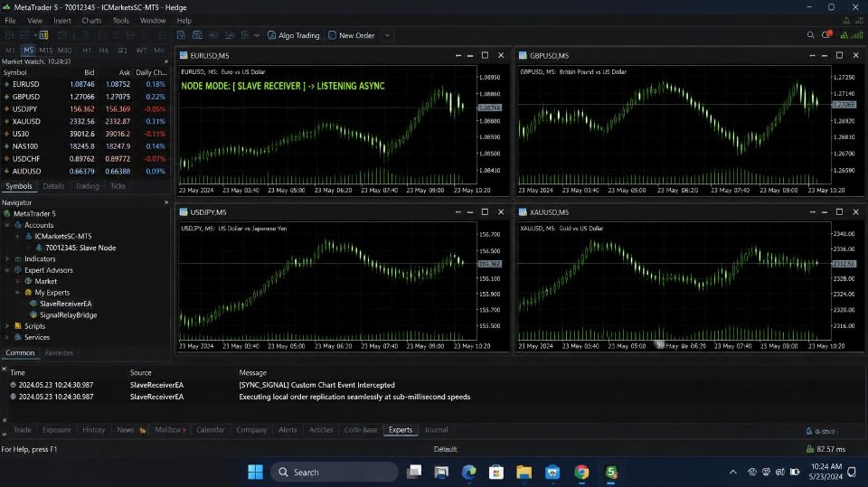
Task: Open the Tools menu
Action: point(120,21)
